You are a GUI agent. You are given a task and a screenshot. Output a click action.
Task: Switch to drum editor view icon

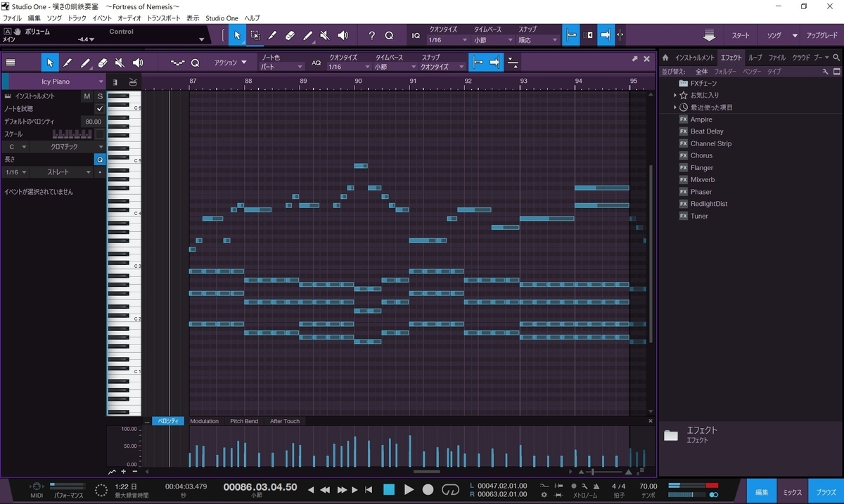click(x=134, y=82)
